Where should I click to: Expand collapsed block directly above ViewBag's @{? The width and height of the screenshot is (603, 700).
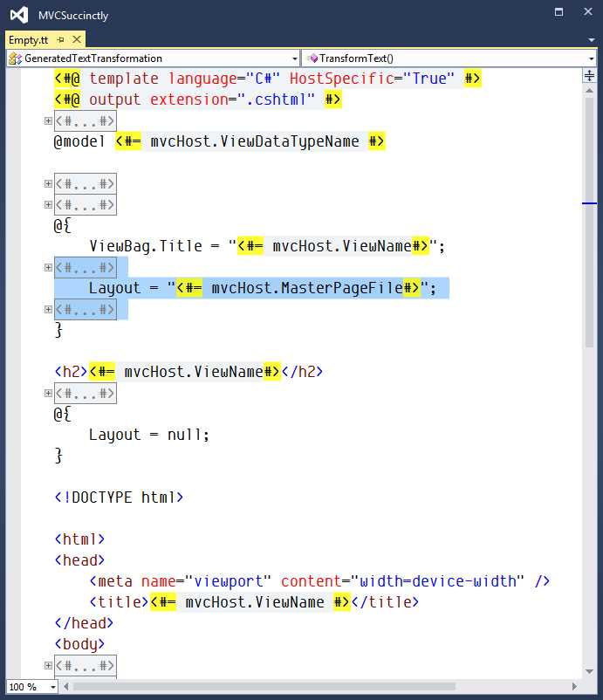click(x=48, y=205)
